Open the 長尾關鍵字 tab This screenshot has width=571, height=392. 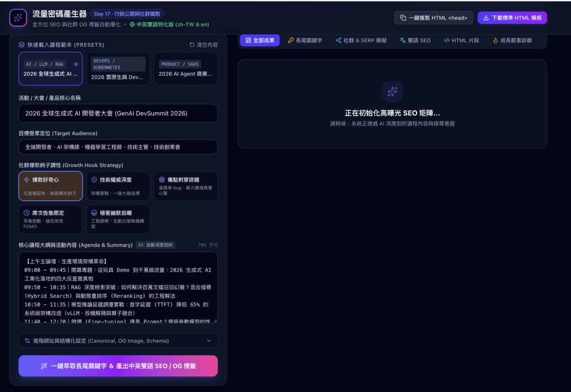tap(305, 41)
